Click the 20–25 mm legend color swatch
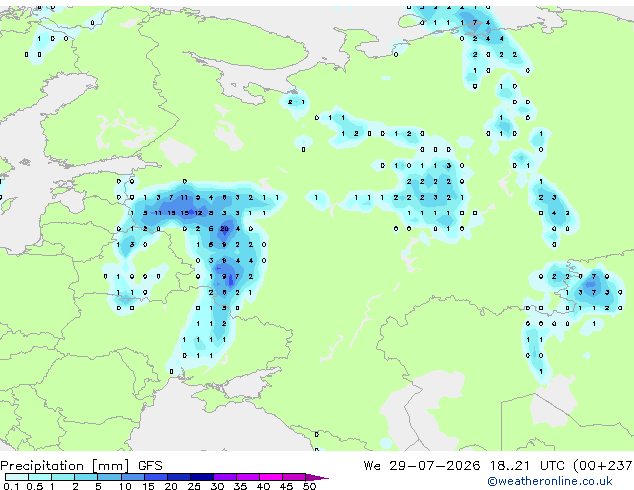Viewport: 634px width, 490px height. (x=178, y=477)
